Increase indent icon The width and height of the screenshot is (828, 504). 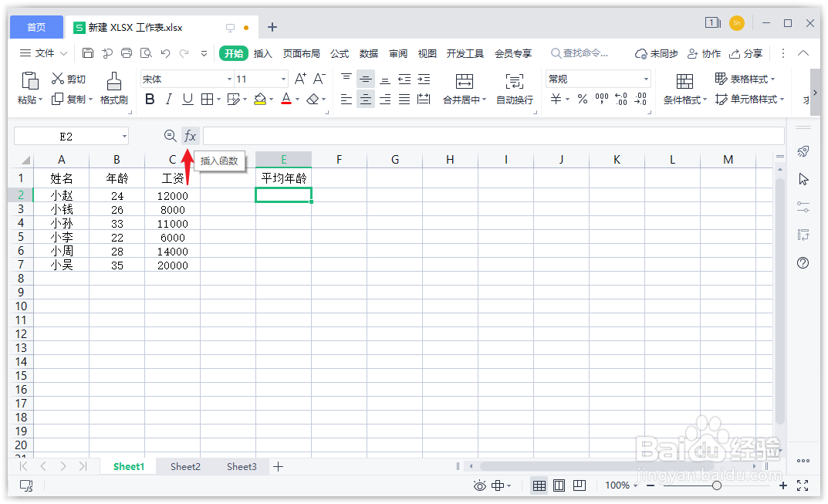(424, 79)
